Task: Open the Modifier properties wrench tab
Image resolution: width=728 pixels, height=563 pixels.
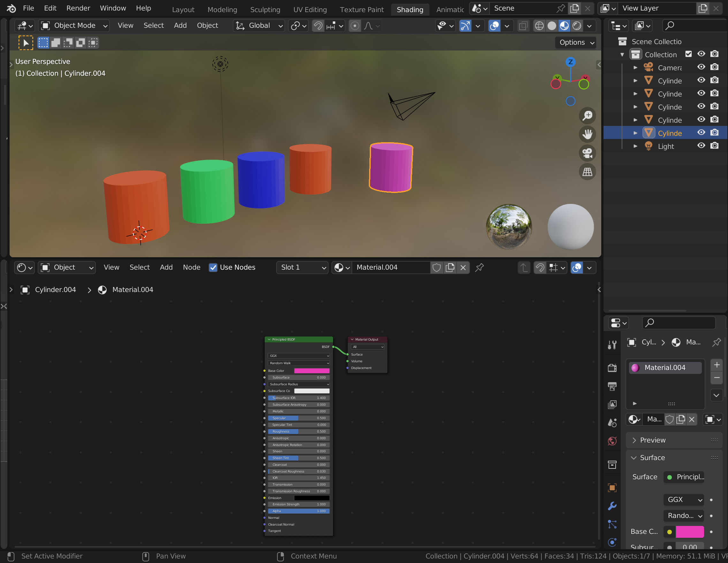Action: pos(612,506)
